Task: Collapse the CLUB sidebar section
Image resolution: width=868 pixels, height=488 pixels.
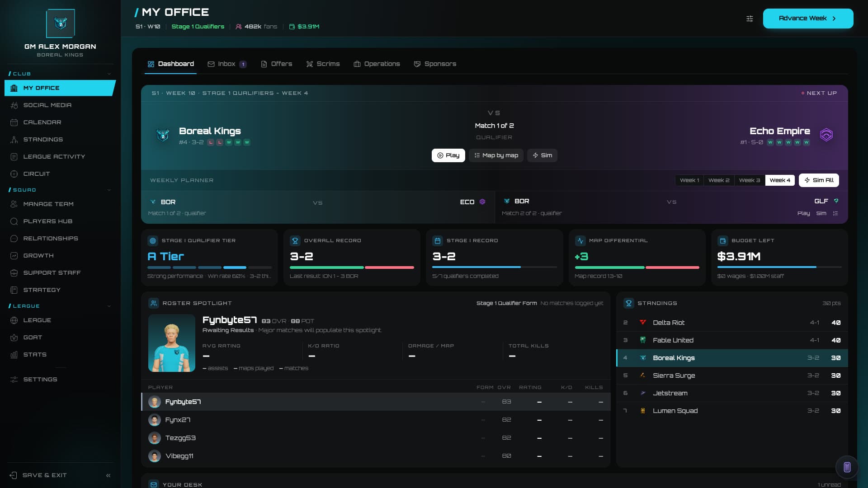Action: tap(109, 74)
